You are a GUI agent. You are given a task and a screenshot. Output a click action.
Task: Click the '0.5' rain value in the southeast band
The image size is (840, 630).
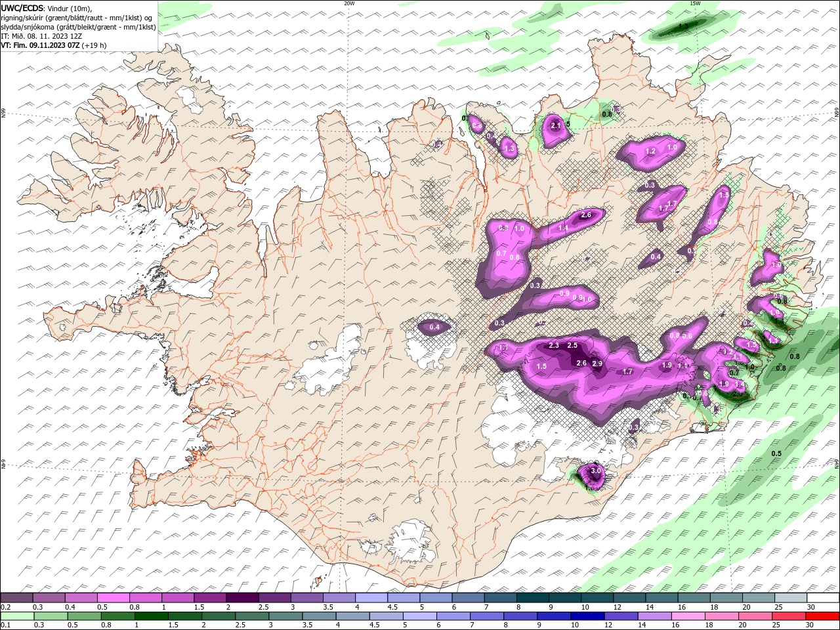click(x=776, y=453)
